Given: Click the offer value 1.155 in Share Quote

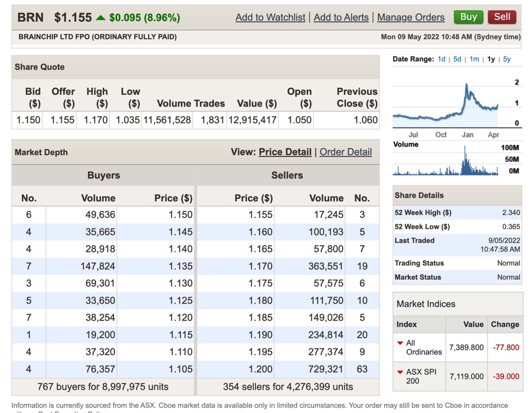Looking at the screenshot, I should (x=62, y=120).
